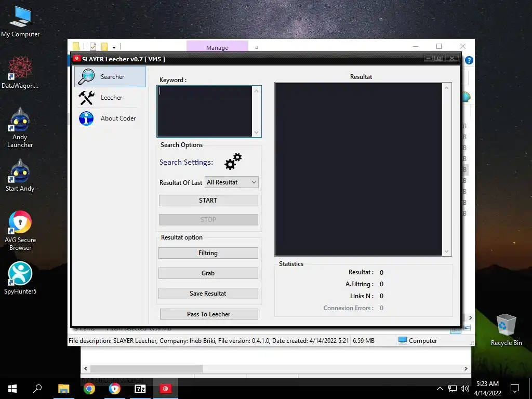
Task: Click the disabled STOP button
Action: click(x=208, y=220)
